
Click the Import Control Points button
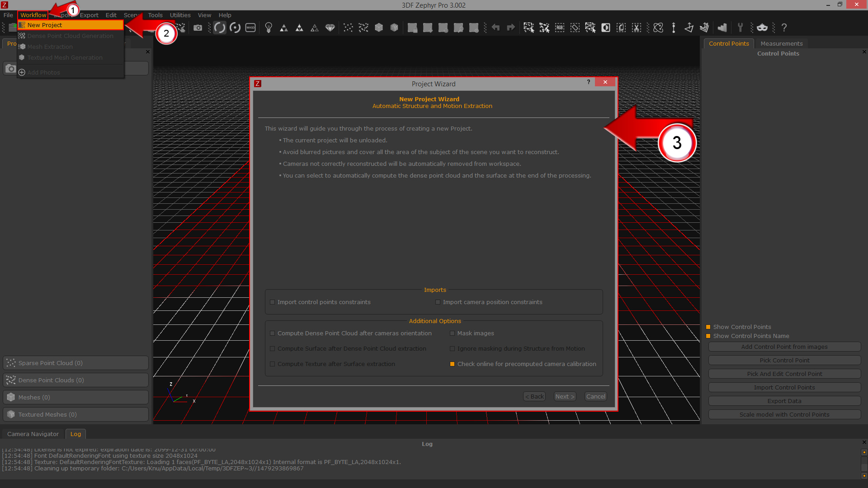click(x=784, y=387)
